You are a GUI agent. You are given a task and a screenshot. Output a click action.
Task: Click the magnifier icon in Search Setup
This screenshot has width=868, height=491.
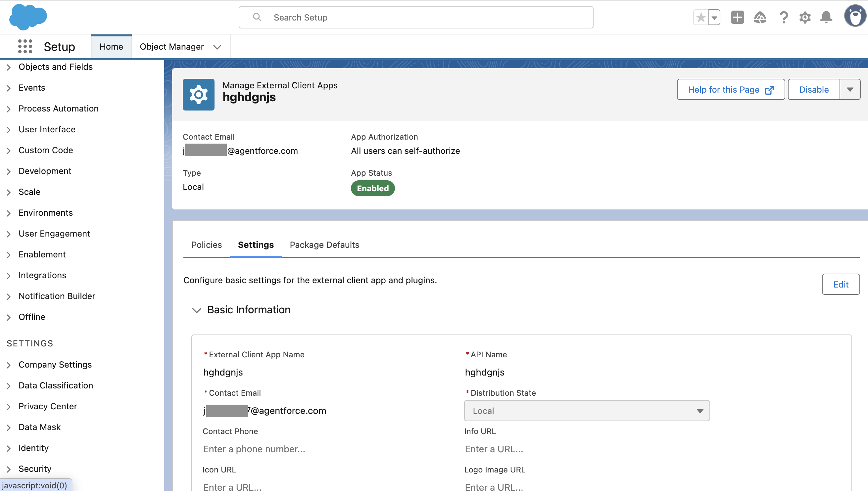pos(257,17)
